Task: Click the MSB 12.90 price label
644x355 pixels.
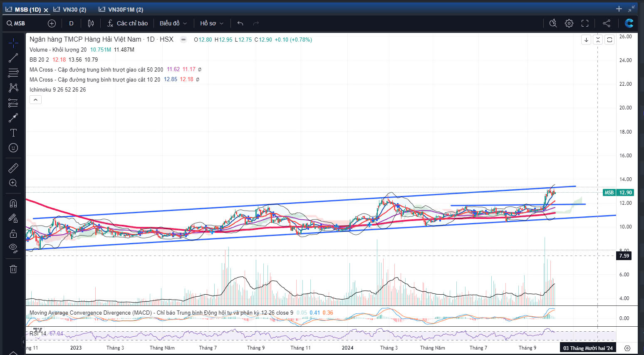Action: (618, 192)
